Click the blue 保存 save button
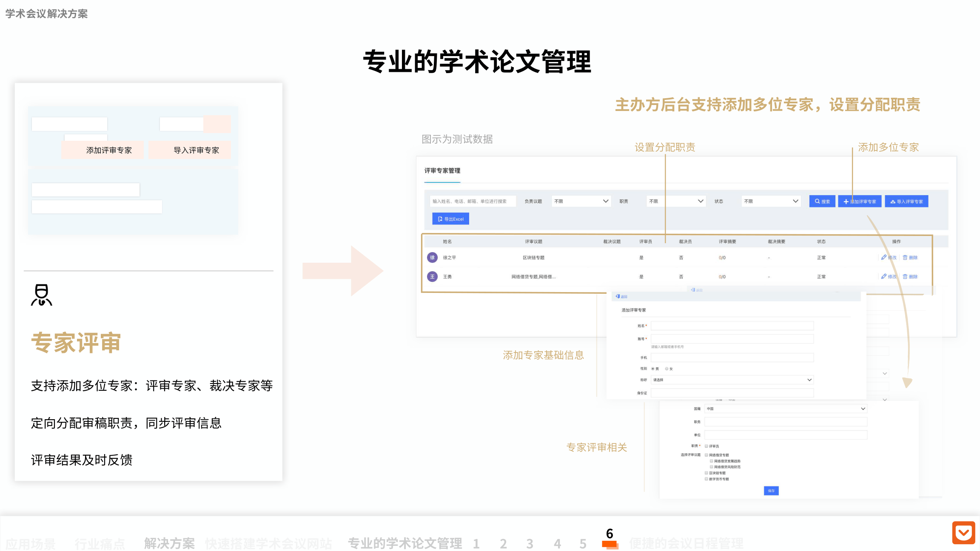The height and width of the screenshot is (551, 980). (771, 491)
